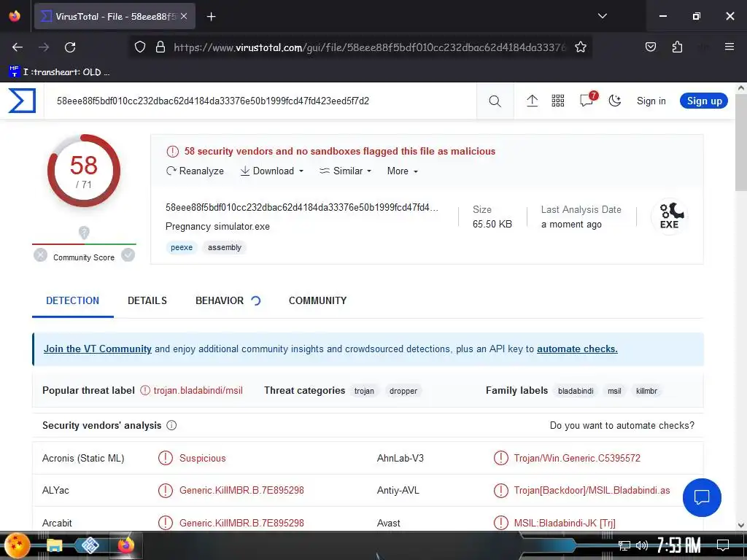Click the Save to Pocket icon
The image size is (747, 560).
click(x=650, y=47)
